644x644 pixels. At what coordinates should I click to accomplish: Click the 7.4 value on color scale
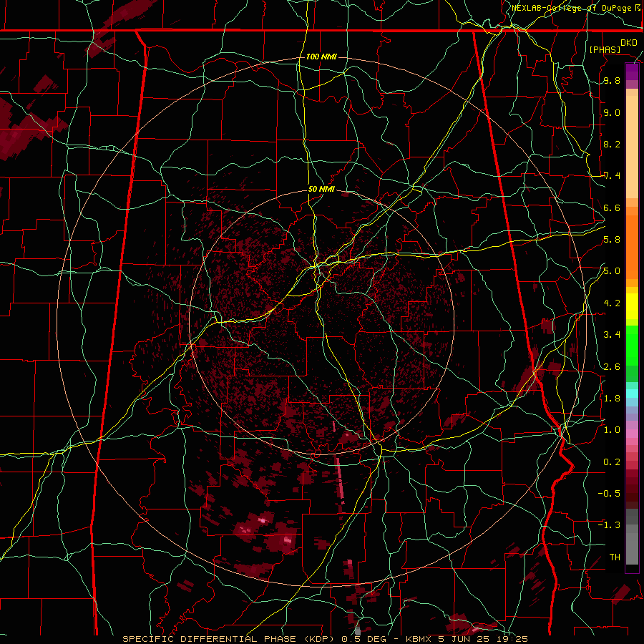click(612, 176)
